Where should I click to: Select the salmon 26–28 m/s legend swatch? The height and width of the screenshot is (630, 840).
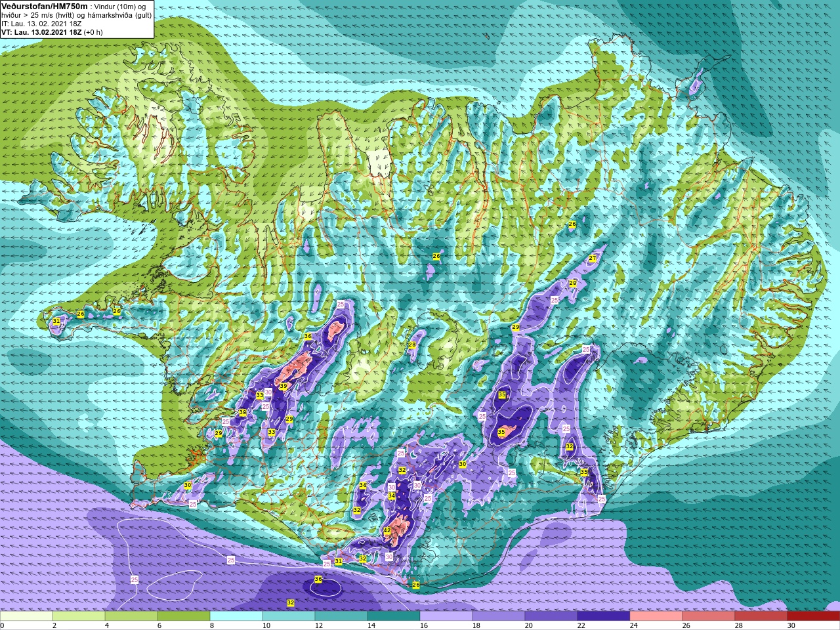click(709, 616)
